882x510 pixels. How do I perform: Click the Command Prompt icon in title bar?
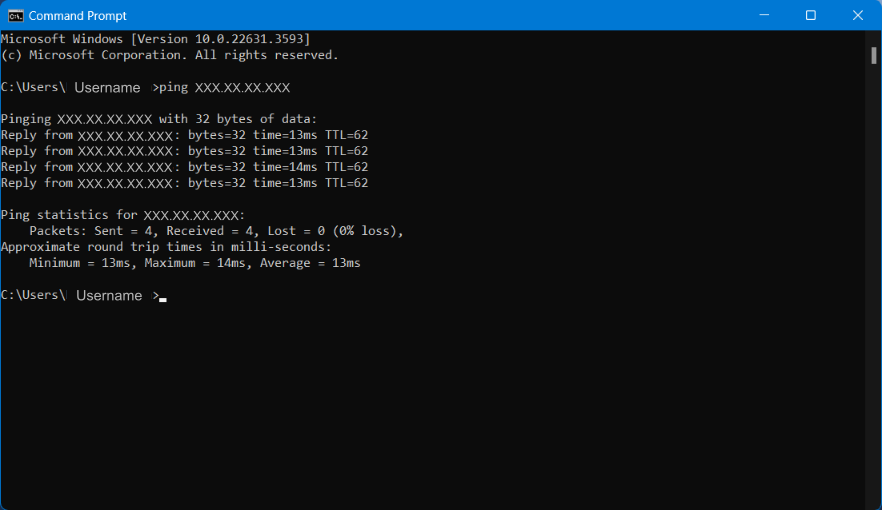16,15
